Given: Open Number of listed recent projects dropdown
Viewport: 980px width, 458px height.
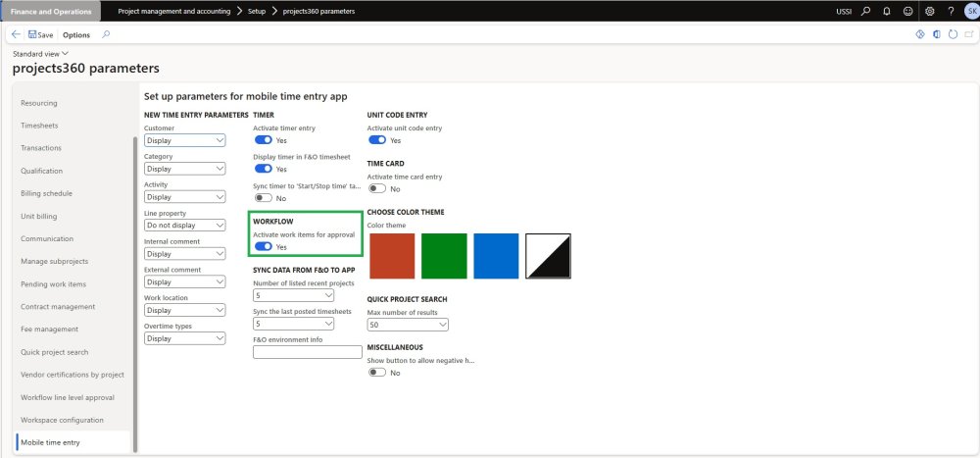Looking at the screenshot, I should click(293, 296).
